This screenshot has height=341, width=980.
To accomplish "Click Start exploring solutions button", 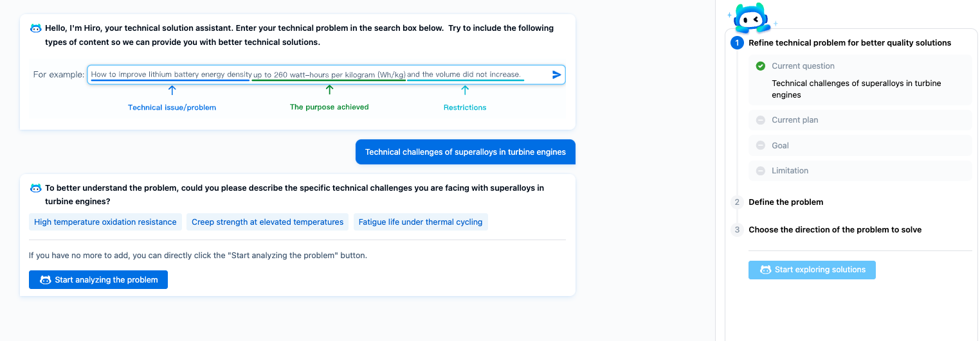I will [812, 270].
